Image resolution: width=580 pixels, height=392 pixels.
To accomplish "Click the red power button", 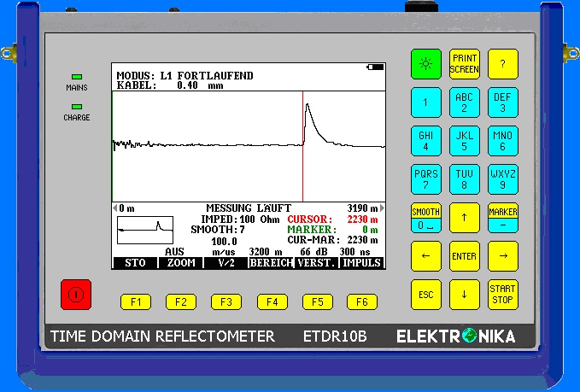I will 76,295.
